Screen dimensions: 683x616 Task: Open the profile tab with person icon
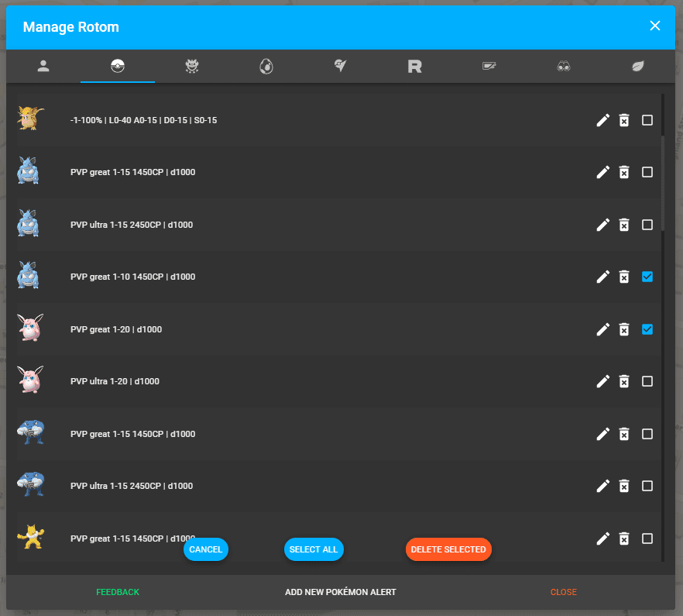(43, 67)
